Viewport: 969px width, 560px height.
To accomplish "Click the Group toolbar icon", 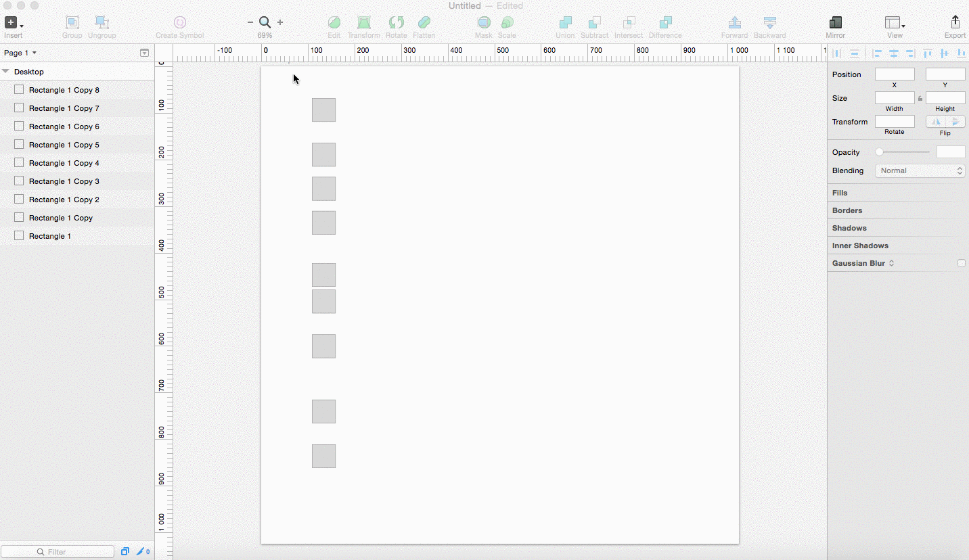I will tap(72, 23).
